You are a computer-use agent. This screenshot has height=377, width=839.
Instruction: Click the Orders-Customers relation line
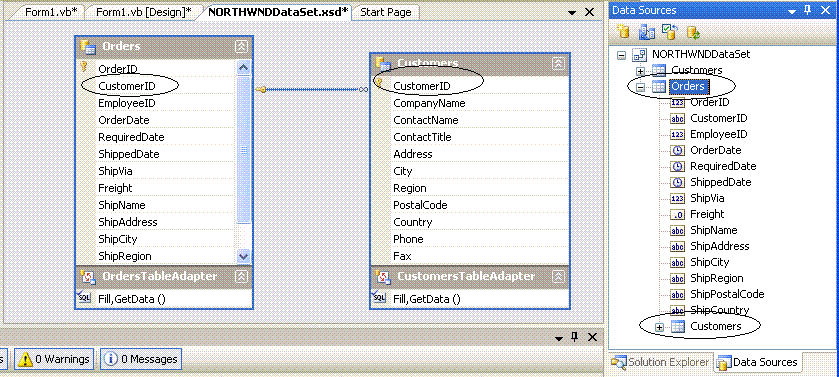tap(312, 89)
